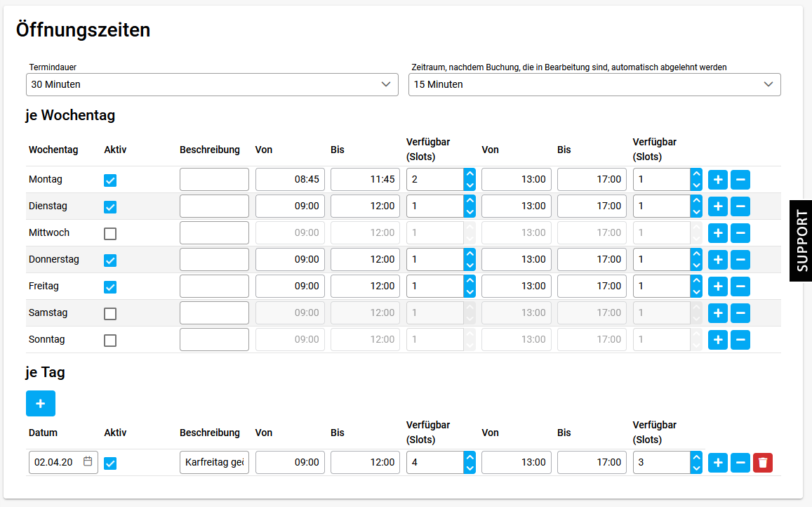This screenshot has height=507, width=812.
Task: Increase Montag afternoon slots value
Action: pos(696,173)
